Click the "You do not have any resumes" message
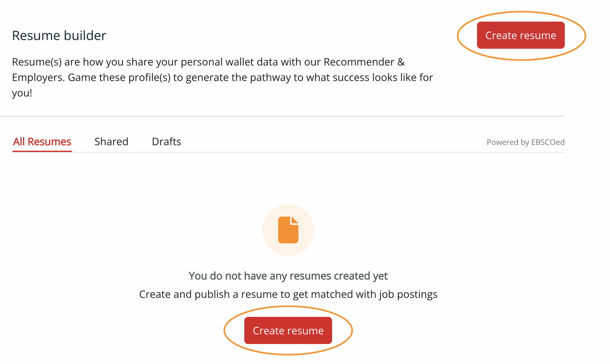 click(288, 276)
